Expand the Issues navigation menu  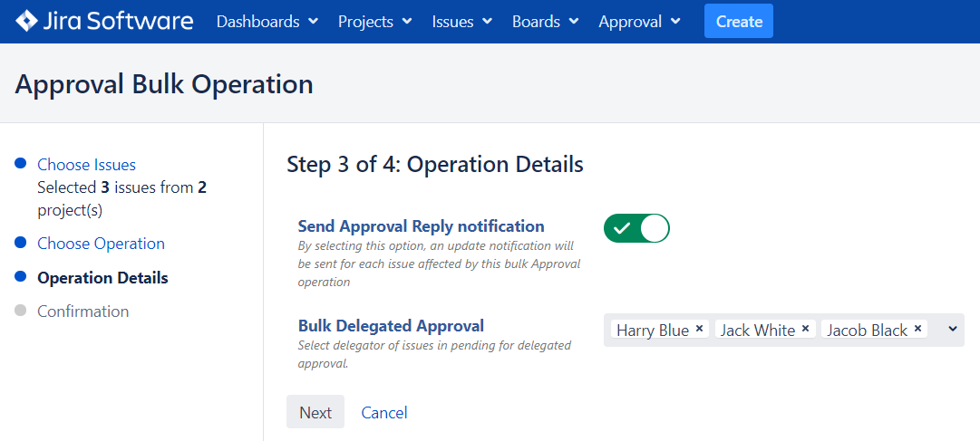[x=461, y=21]
